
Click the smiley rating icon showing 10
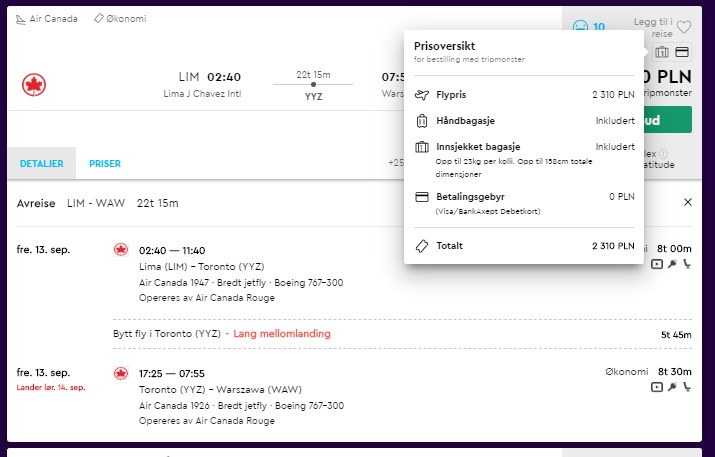(x=580, y=26)
